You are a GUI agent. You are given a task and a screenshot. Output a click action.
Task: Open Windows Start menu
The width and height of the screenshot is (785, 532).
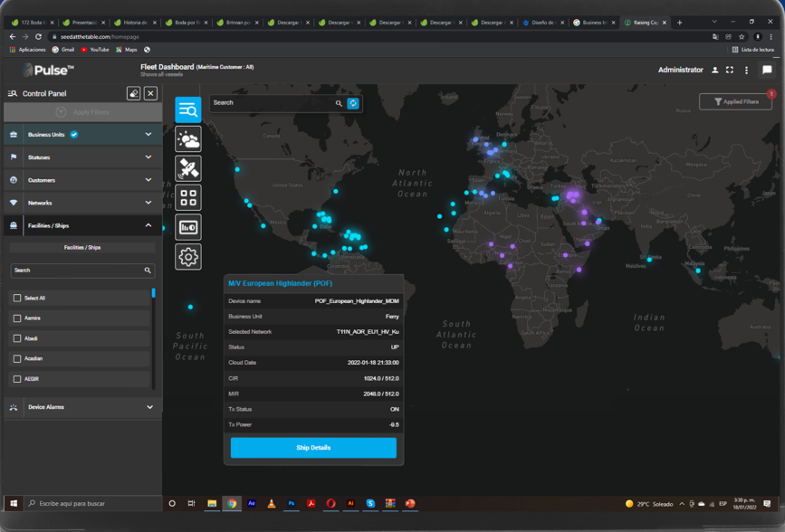[14, 503]
